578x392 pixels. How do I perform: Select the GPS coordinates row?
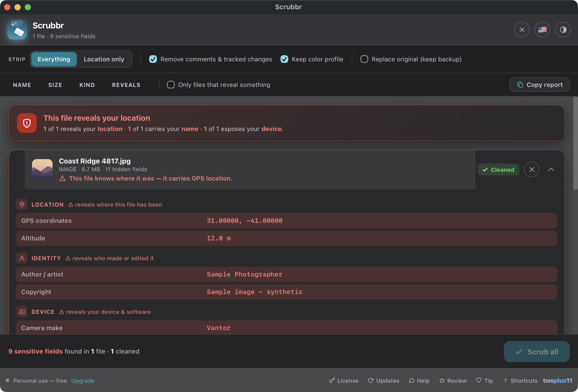point(287,221)
